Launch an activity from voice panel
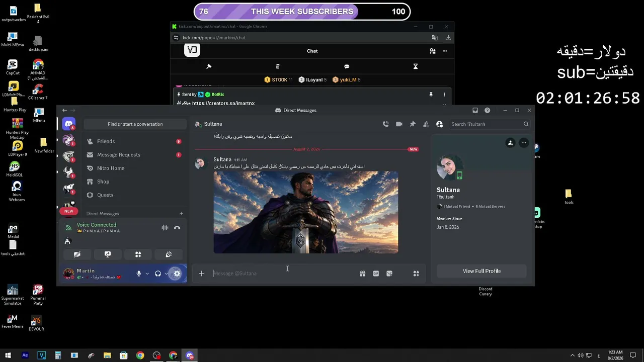The width and height of the screenshot is (644, 362). (138, 254)
